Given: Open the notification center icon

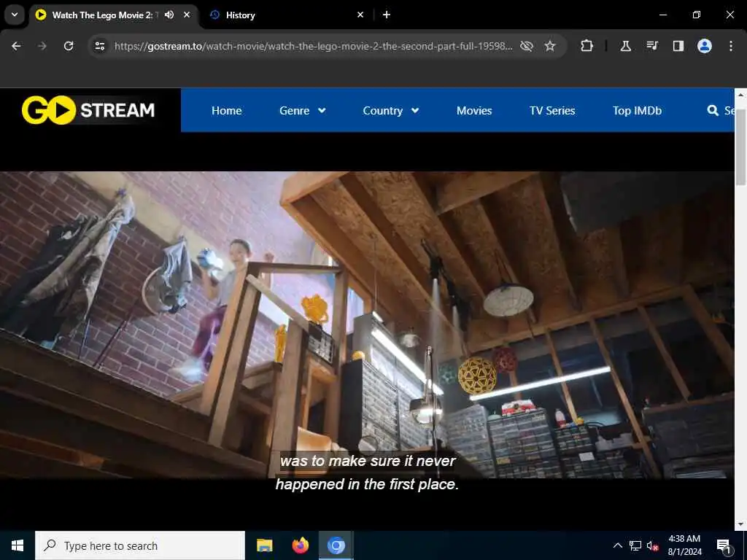Looking at the screenshot, I should 724,545.
